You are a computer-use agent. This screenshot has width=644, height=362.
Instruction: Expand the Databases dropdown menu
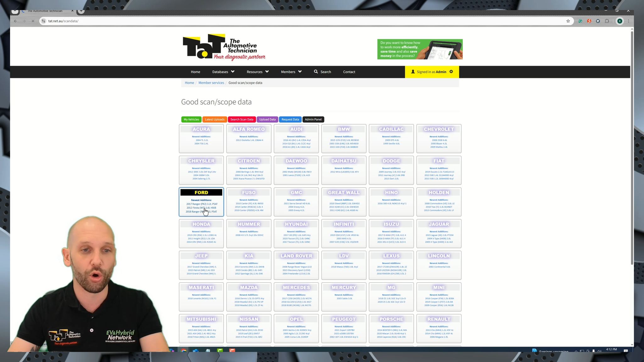tap(223, 72)
